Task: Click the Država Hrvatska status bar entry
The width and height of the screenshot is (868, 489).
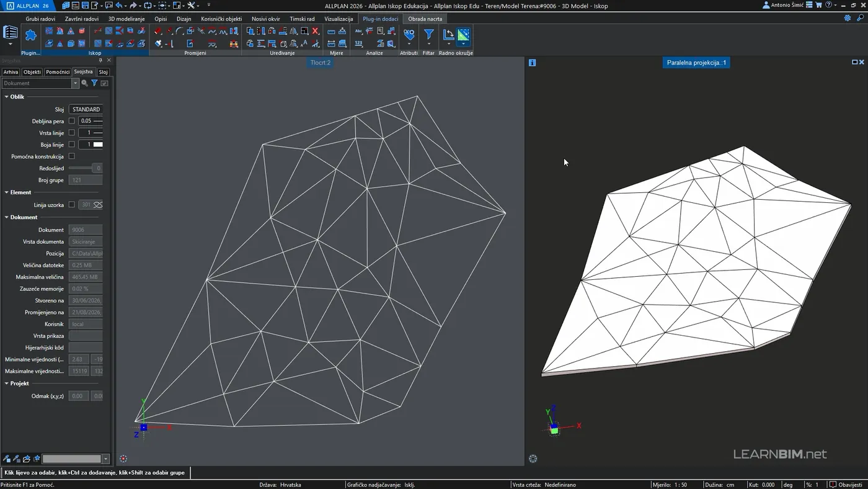Action: tap(280, 485)
